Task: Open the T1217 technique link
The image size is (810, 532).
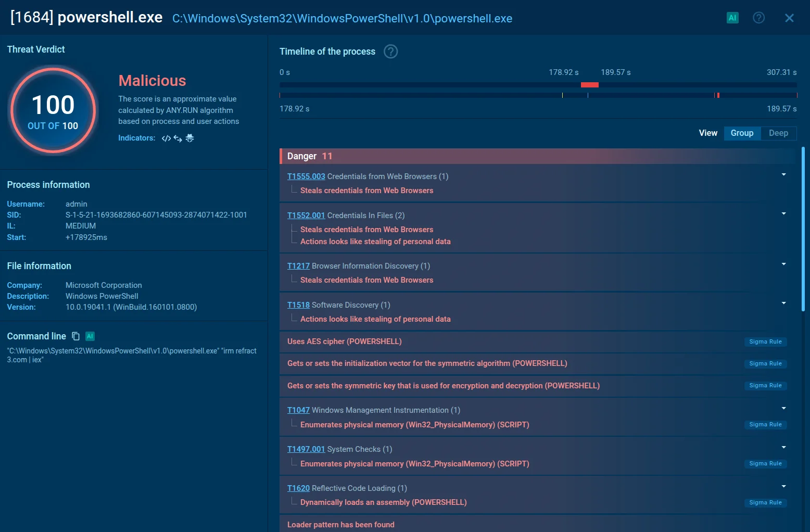Action: coord(298,266)
